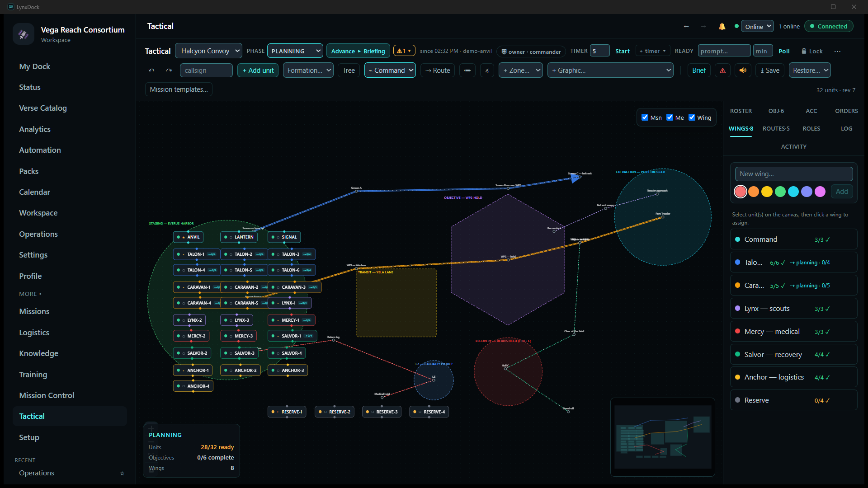The height and width of the screenshot is (488, 868).
Task: Click the Add unit button
Action: pos(258,70)
